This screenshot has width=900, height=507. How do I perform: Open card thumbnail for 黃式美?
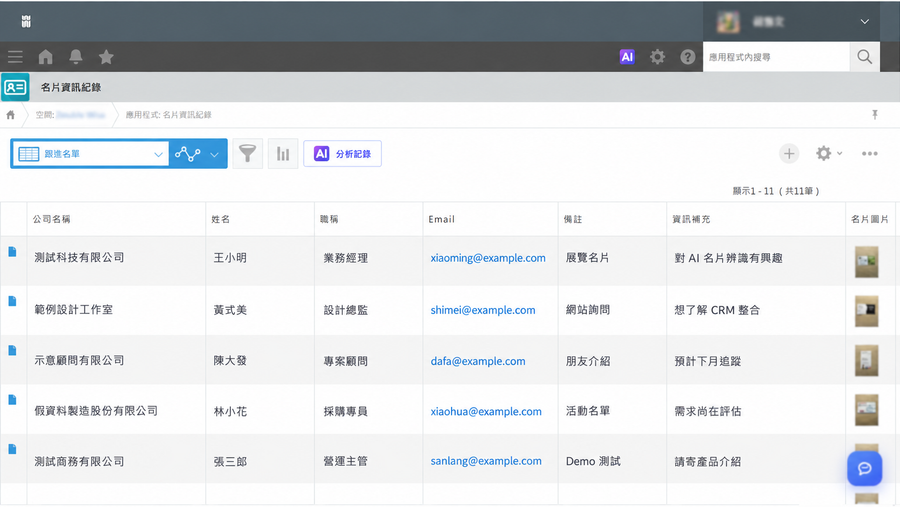tap(866, 311)
